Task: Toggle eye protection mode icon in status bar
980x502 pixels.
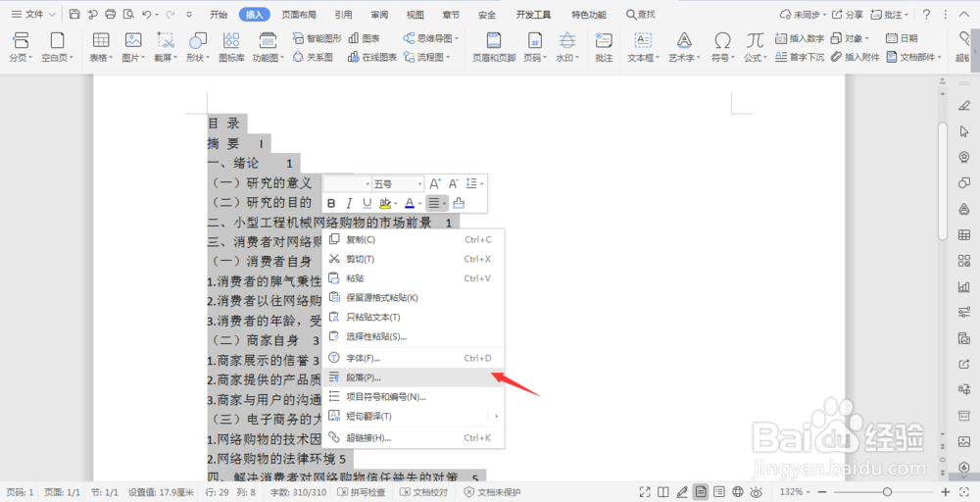Action: 757,492
